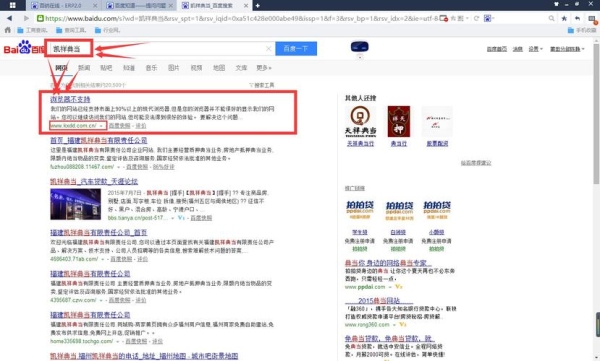Screen dimensions: 600x361
Task: Open the Baidu paw search-engine dropdown in toolbar
Action: (489, 18)
